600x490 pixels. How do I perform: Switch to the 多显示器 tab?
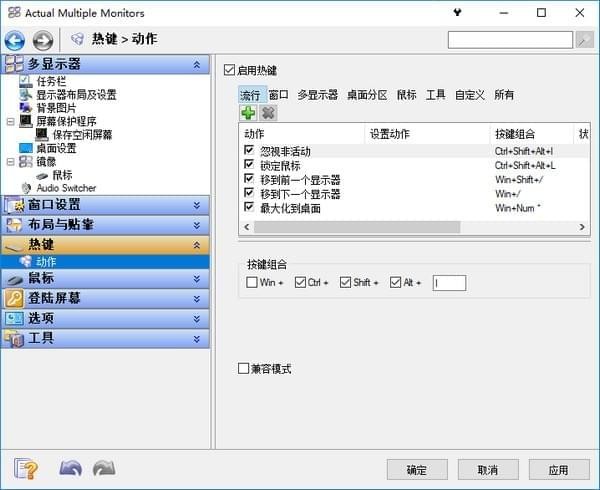(x=318, y=94)
